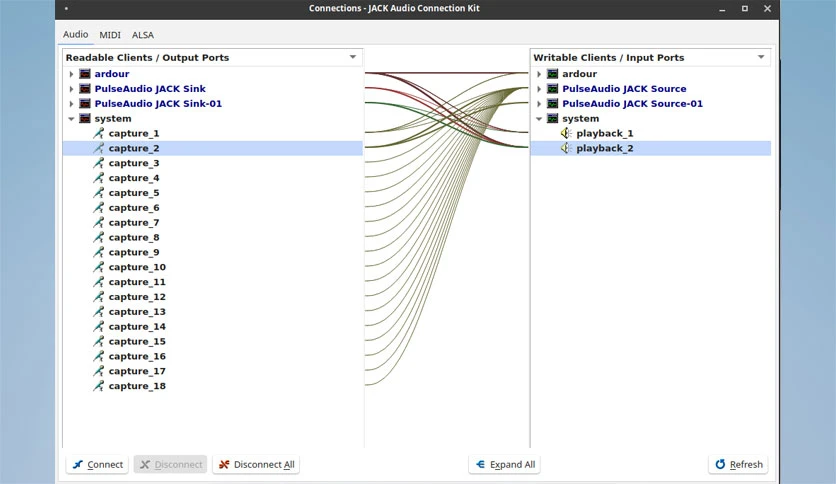This screenshot has height=484, width=836.
Task: Click the capture_1 port icon
Action: (99, 133)
